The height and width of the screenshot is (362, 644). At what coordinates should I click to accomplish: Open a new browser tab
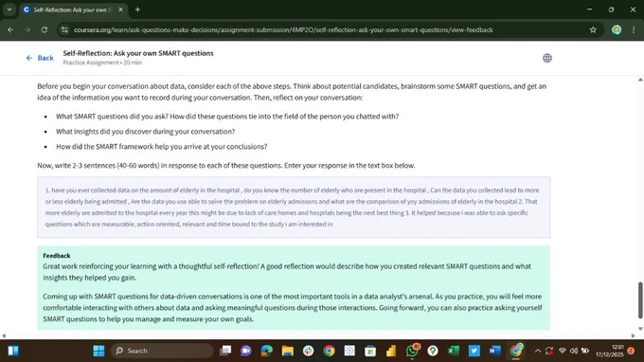click(137, 9)
